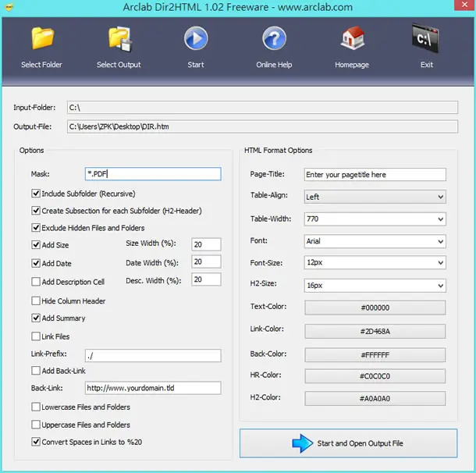Uncheck Include Subfolder (Recursive)

click(36, 194)
